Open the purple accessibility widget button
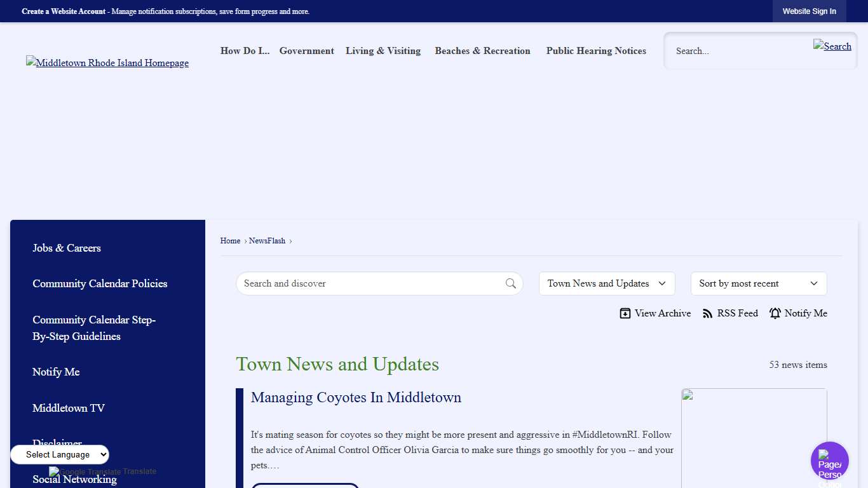 coord(829,461)
